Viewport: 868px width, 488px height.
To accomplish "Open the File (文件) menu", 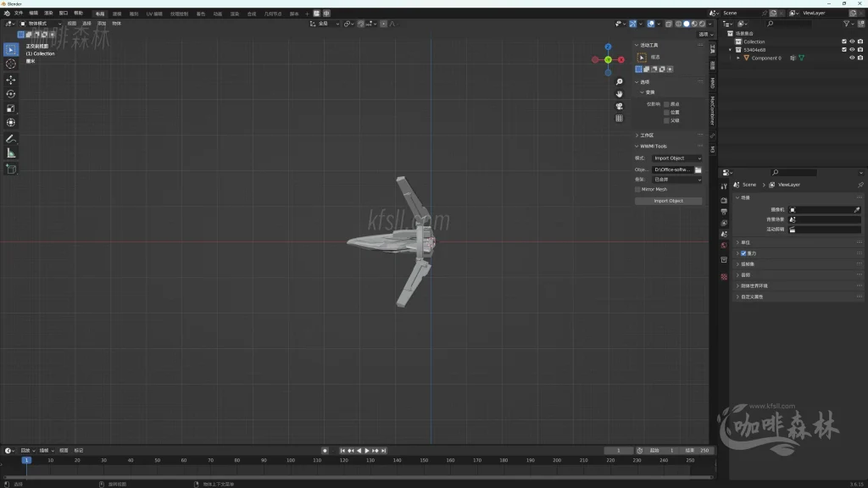I will (19, 14).
